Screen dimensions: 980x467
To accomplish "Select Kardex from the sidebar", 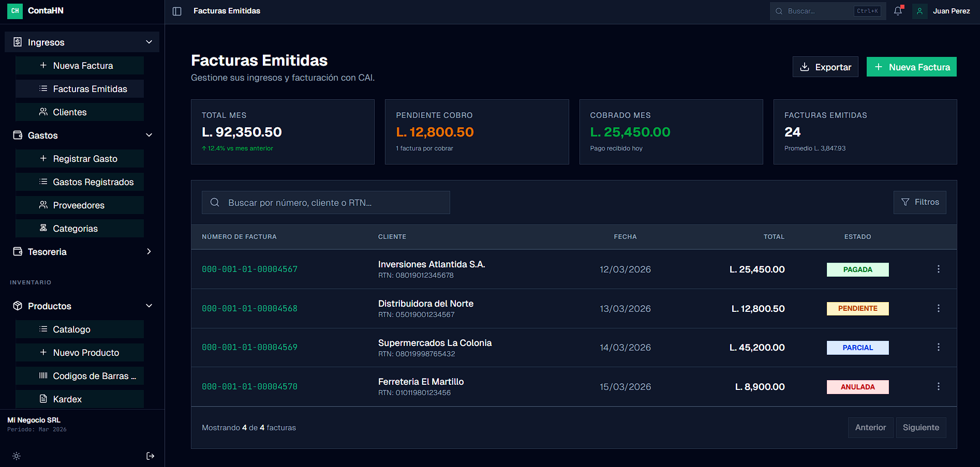I will (x=80, y=399).
